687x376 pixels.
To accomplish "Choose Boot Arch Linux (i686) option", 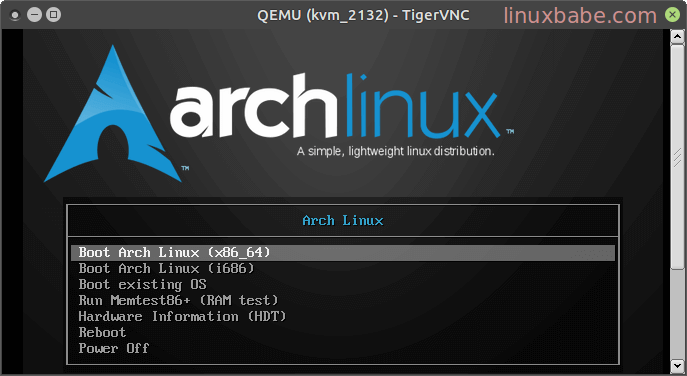I will pyautogui.click(x=166, y=268).
